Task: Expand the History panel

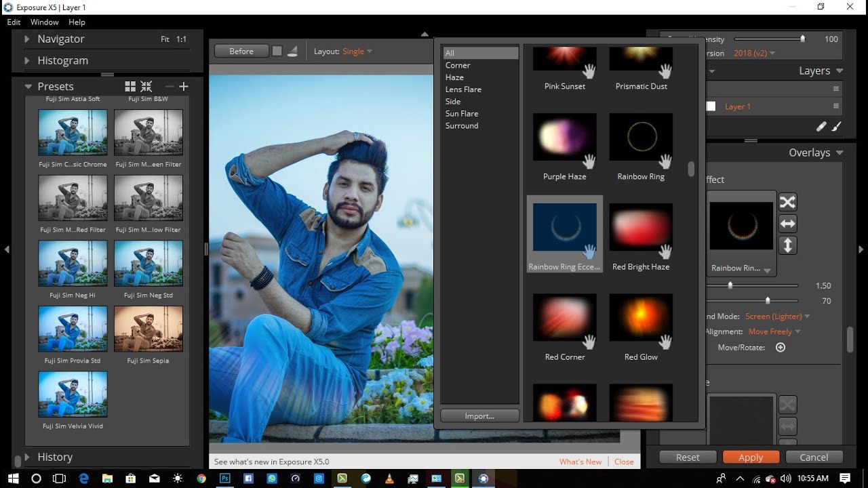Action: pos(27,457)
